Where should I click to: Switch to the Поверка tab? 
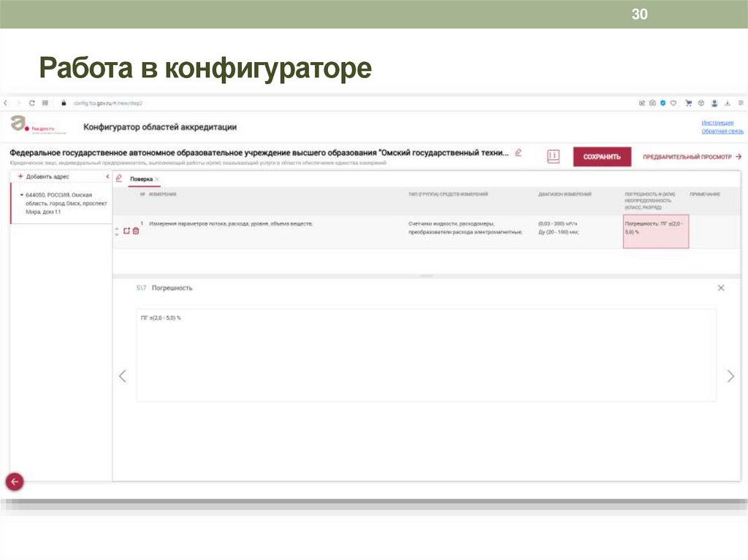(142, 178)
